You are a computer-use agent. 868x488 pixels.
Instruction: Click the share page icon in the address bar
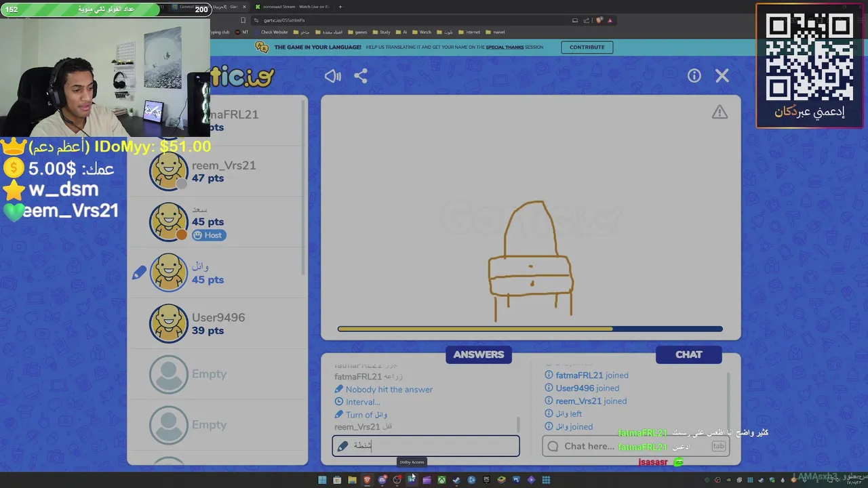587,20
